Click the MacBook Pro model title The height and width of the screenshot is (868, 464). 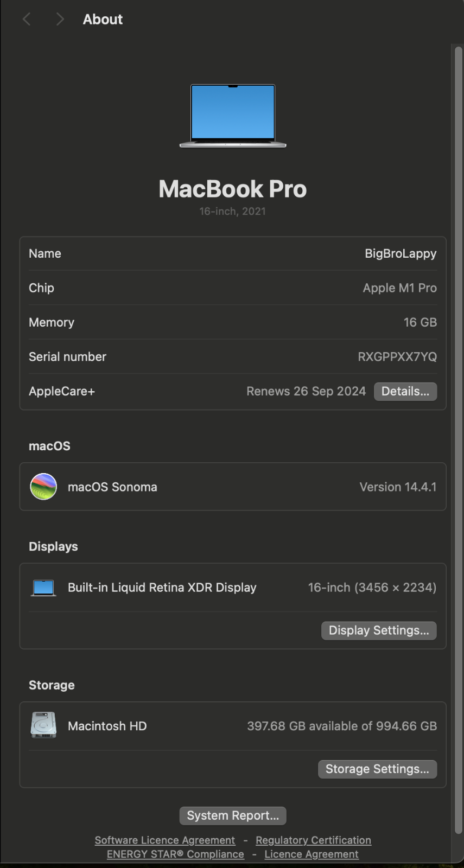tap(233, 189)
